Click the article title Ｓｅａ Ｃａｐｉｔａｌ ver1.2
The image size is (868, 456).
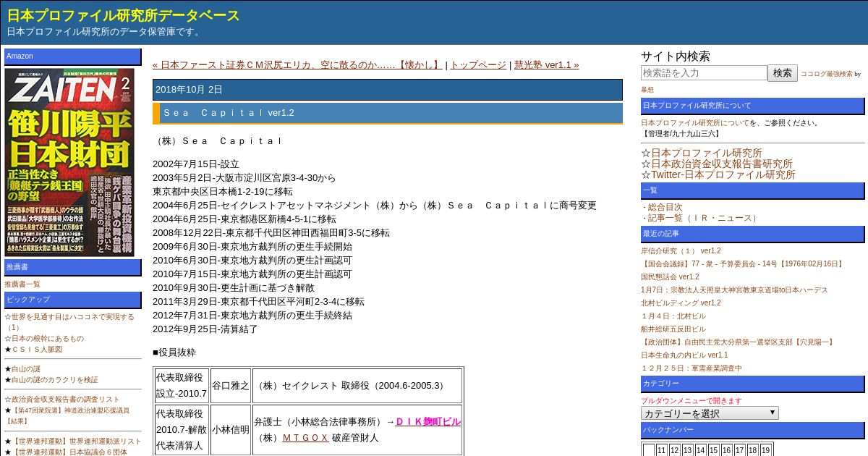229,113
